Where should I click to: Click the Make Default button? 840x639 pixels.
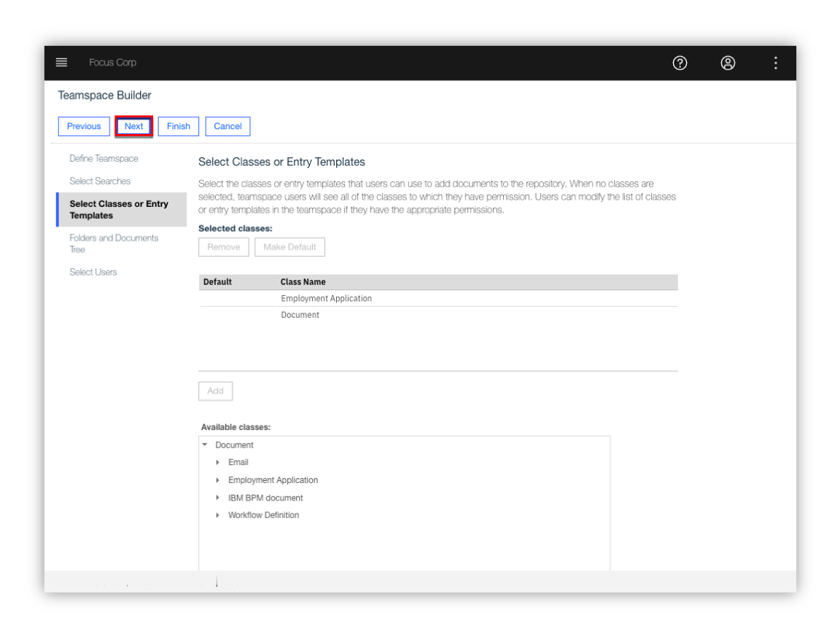pos(289,247)
